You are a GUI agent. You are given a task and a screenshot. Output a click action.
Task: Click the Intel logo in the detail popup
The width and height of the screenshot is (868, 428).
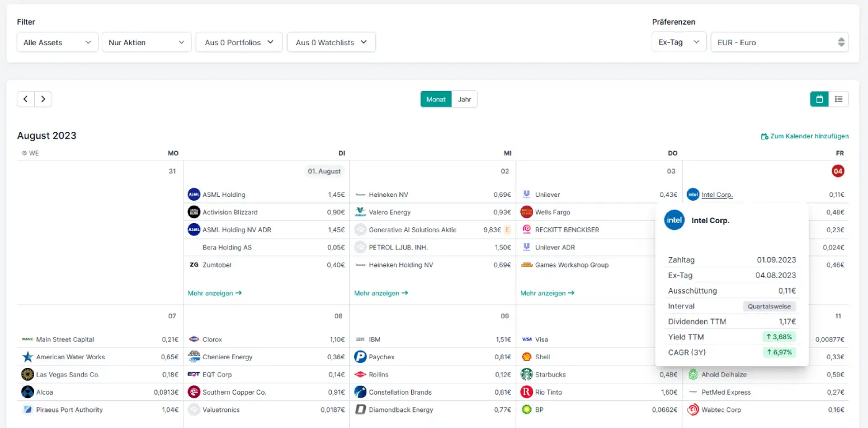674,220
